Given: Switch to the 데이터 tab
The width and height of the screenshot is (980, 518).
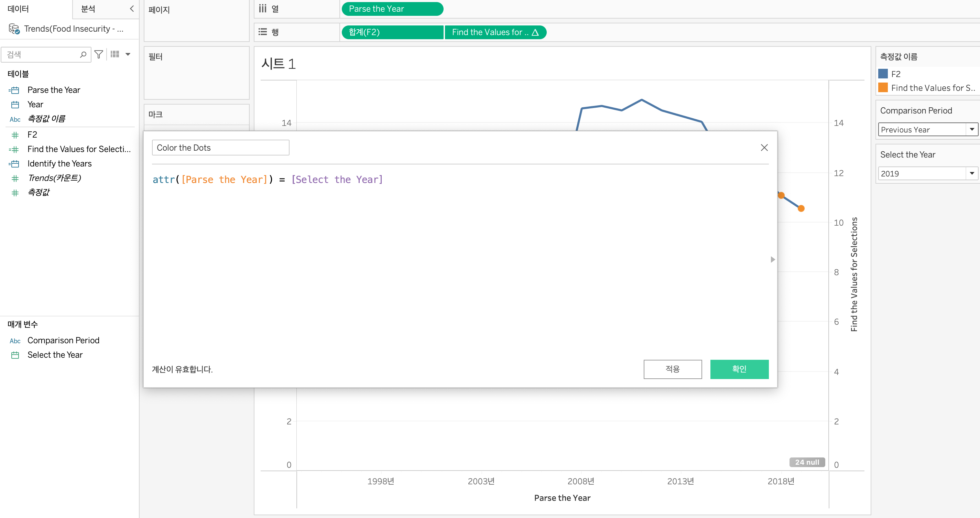Looking at the screenshot, I should [x=18, y=9].
